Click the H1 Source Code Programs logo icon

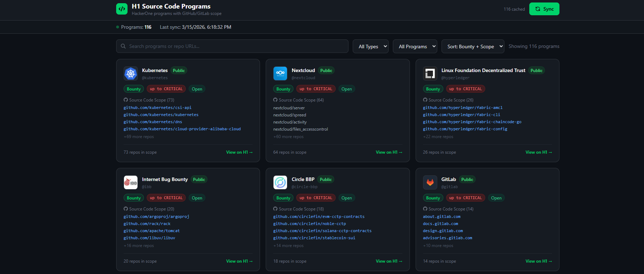coord(122,9)
